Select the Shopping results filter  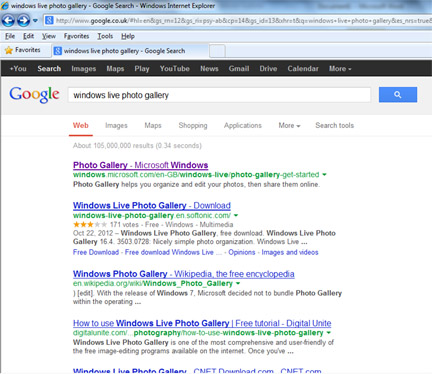193,126
